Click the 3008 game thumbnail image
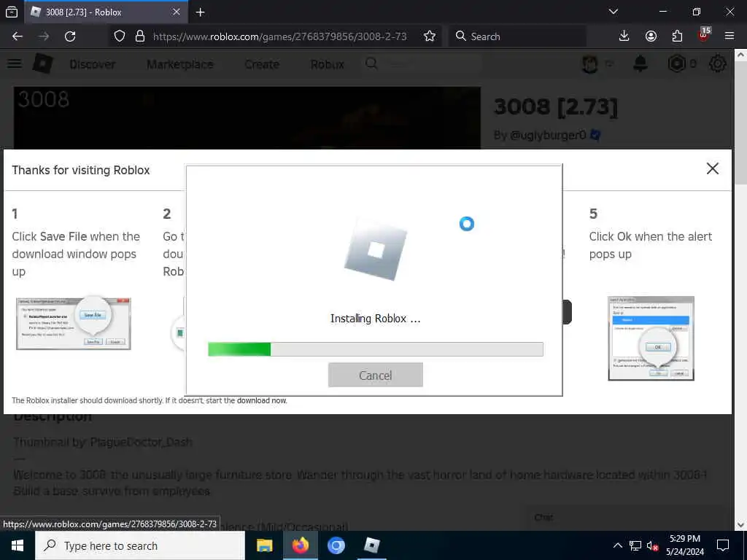Image resolution: width=747 pixels, height=560 pixels. pos(247,118)
